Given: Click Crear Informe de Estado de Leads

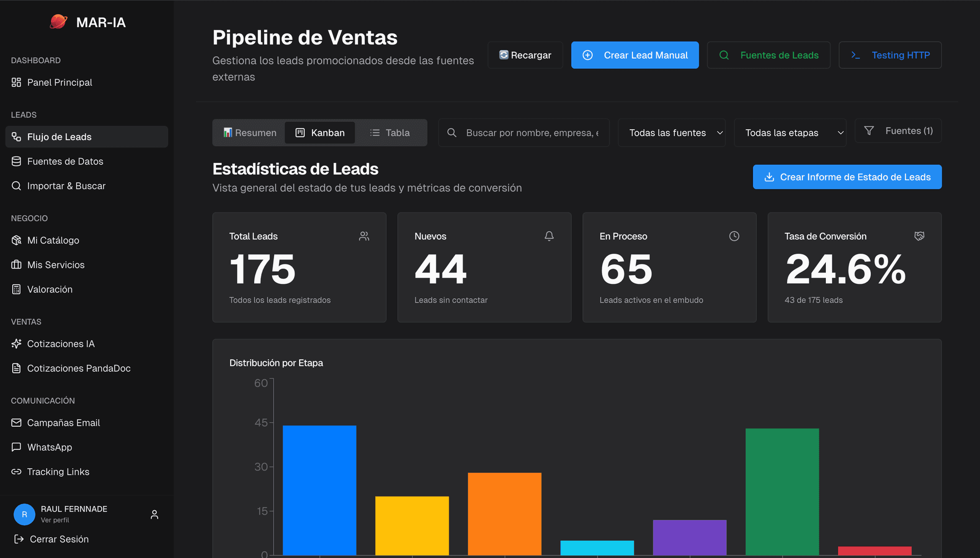Looking at the screenshot, I should pyautogui.click(x=847, y=177).
